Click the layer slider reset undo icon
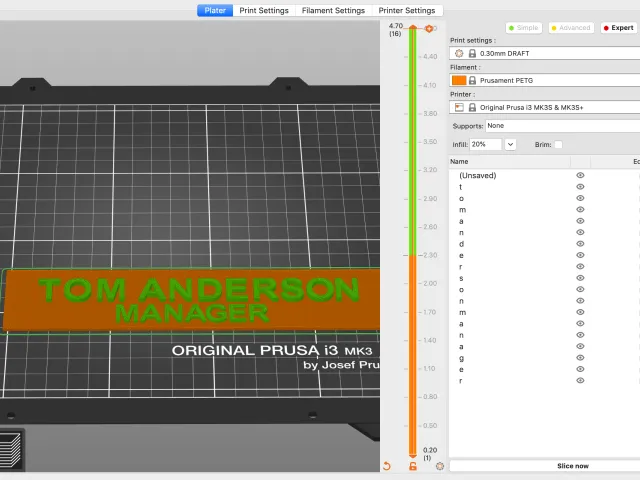The height and width of the screenshot is (480, 640). (x=387, y=466)
